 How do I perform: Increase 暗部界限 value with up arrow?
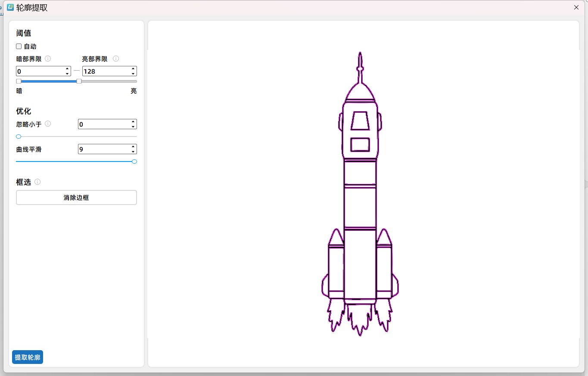pos(67,68)
